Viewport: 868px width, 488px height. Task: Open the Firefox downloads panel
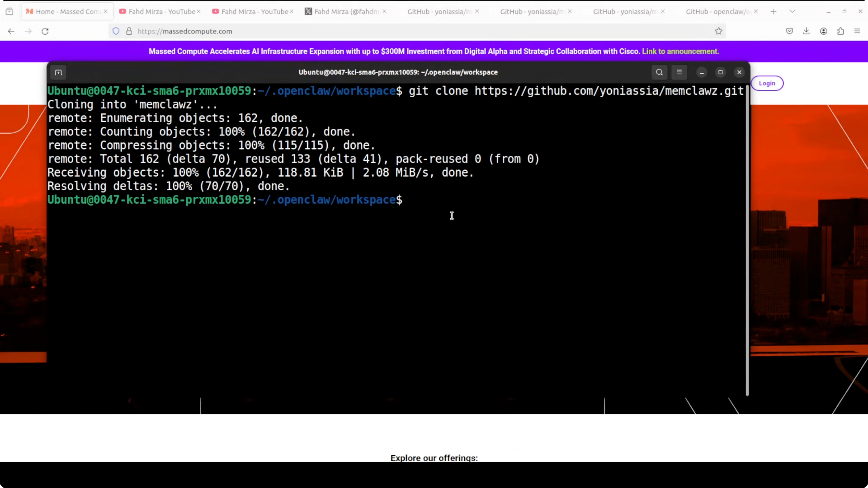point(806,31)
